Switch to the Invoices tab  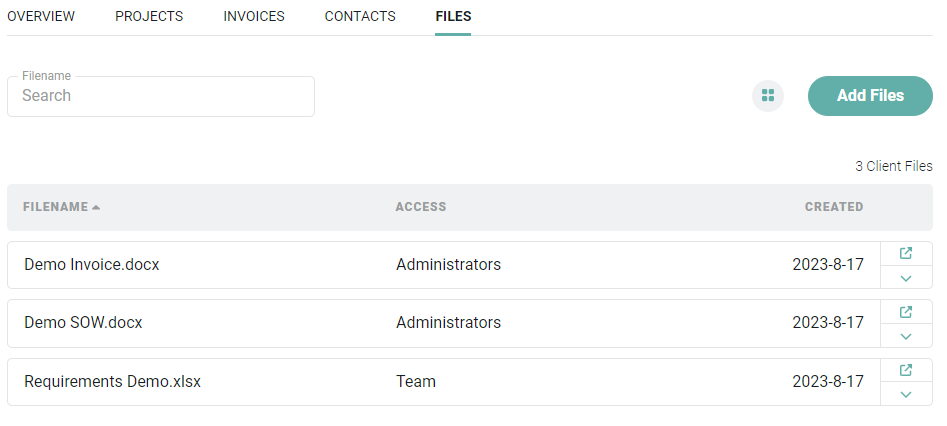(x=254, y=17)
